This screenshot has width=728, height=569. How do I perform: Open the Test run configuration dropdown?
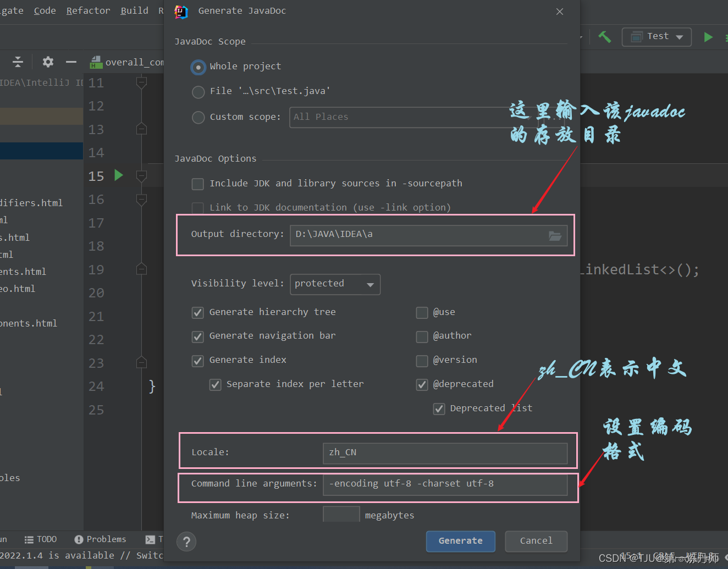pyautogui.click(x=657, y=37)
